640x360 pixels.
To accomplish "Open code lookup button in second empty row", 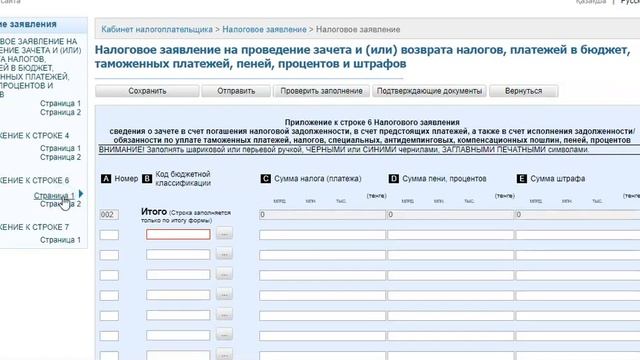I will 224,254.
